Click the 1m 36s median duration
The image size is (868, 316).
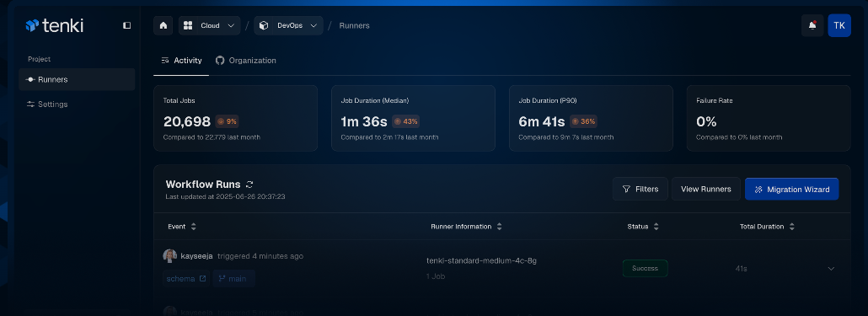click(x=364, y=121)
